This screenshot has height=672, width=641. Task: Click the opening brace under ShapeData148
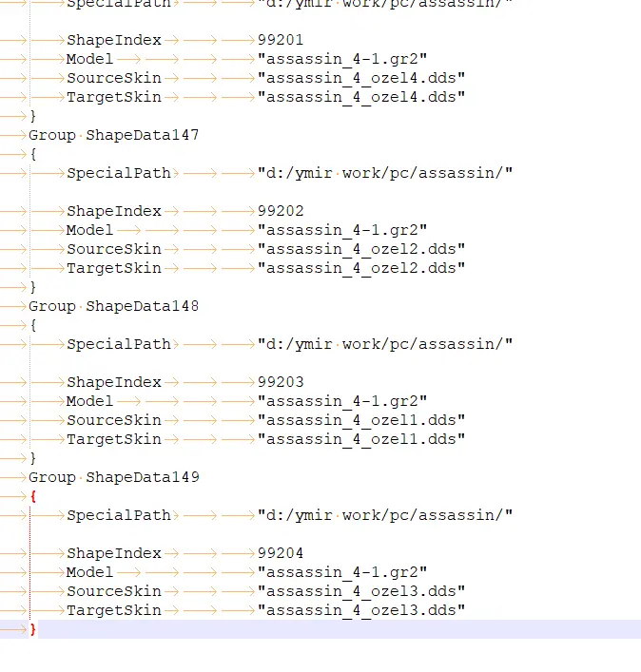click(33, 325)
